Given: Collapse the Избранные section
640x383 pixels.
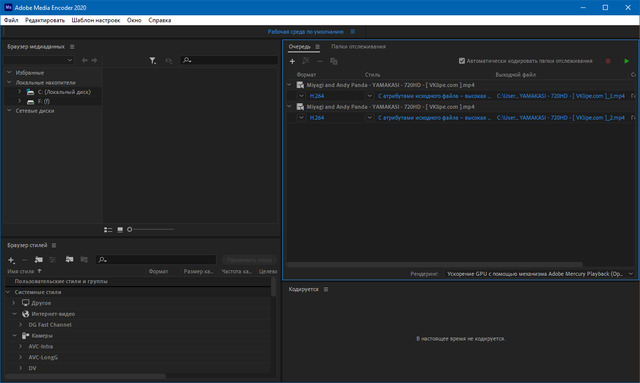Looking at the screenshot, I should point(9,72).
